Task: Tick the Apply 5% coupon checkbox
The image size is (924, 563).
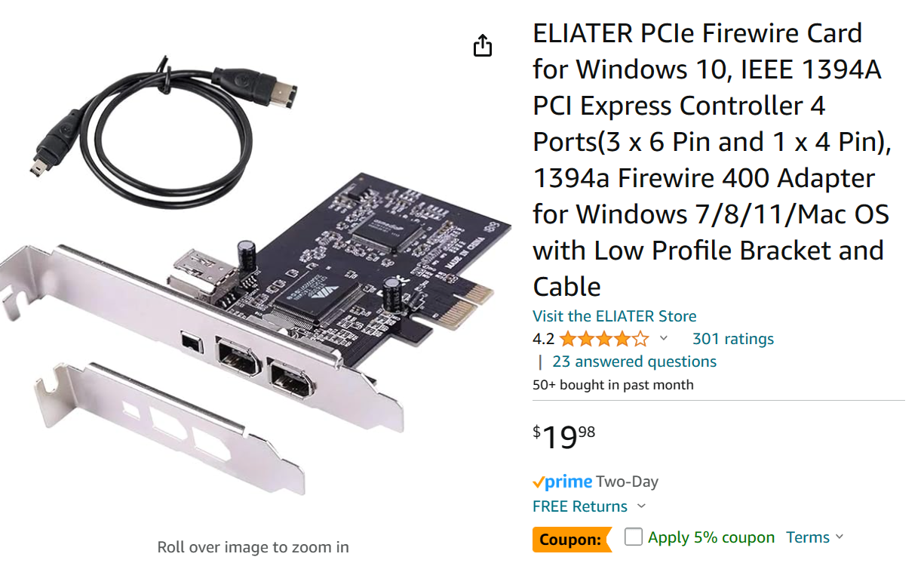Action: point(634,537)
